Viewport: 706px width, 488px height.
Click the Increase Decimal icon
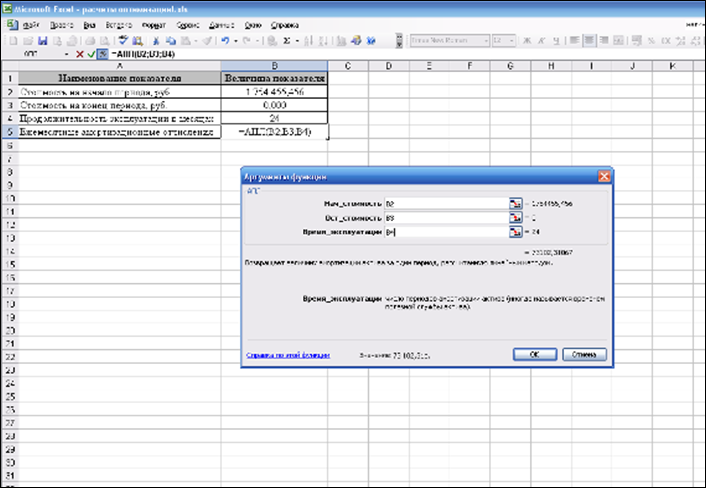680,41
